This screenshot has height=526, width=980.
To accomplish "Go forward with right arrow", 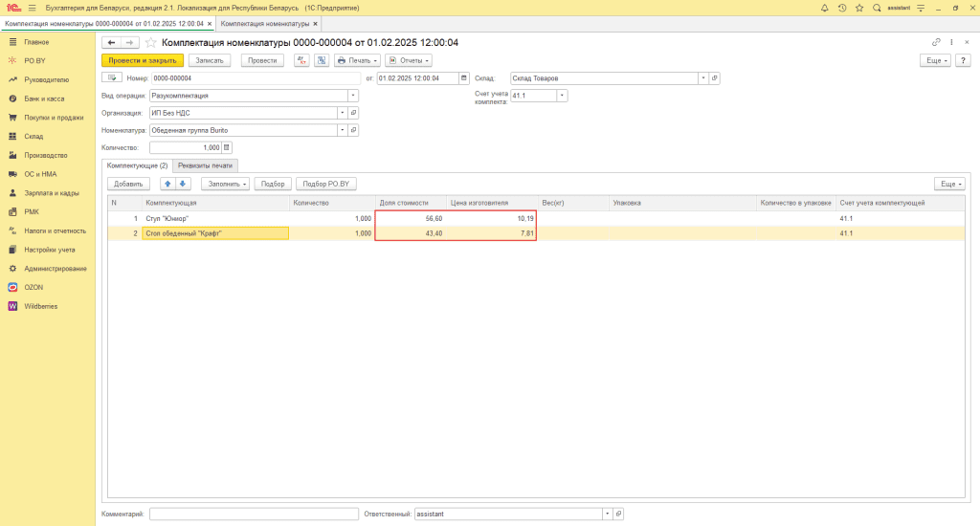I will point(129,42).
